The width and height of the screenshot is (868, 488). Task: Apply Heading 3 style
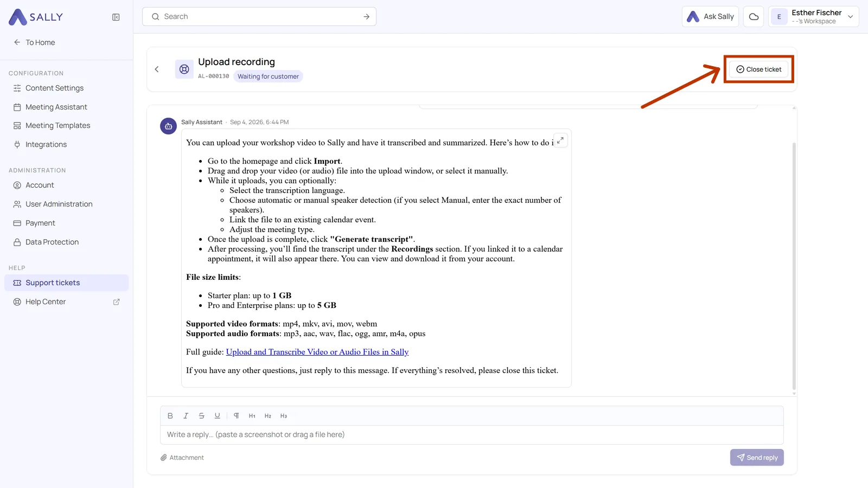[284, 416]
